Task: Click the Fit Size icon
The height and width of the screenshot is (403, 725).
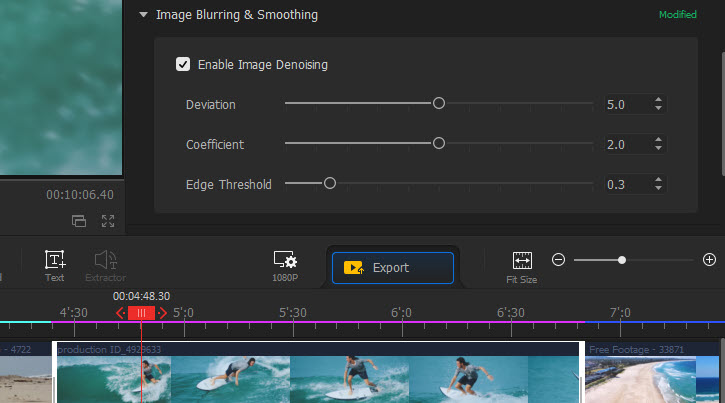Action: coord(522,261)
